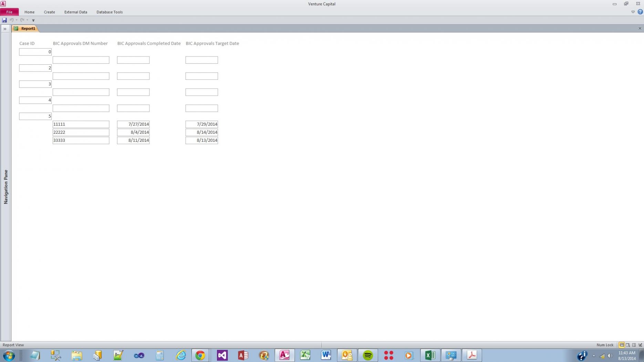Expand the collapsed ribbon with the arrow

click(x=633, y=12)
